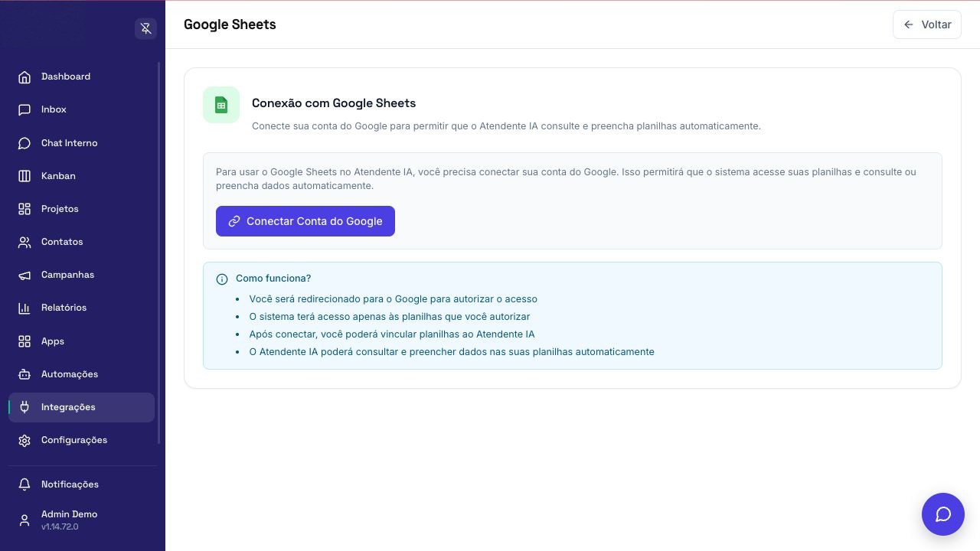Click the Contatos people icon
This screenshot has width=980, height=551.
click(24, 242)
